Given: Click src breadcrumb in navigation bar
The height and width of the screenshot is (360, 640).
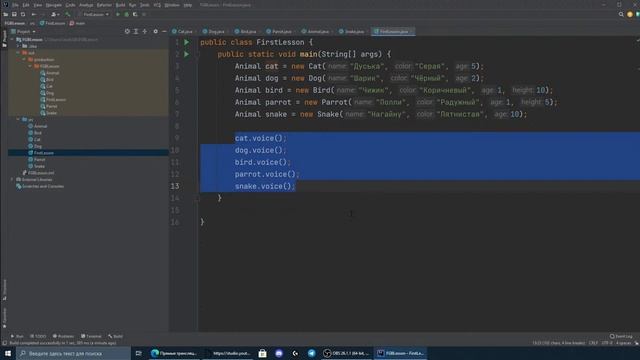Looking at the screenshot, I should coord(32,23).
